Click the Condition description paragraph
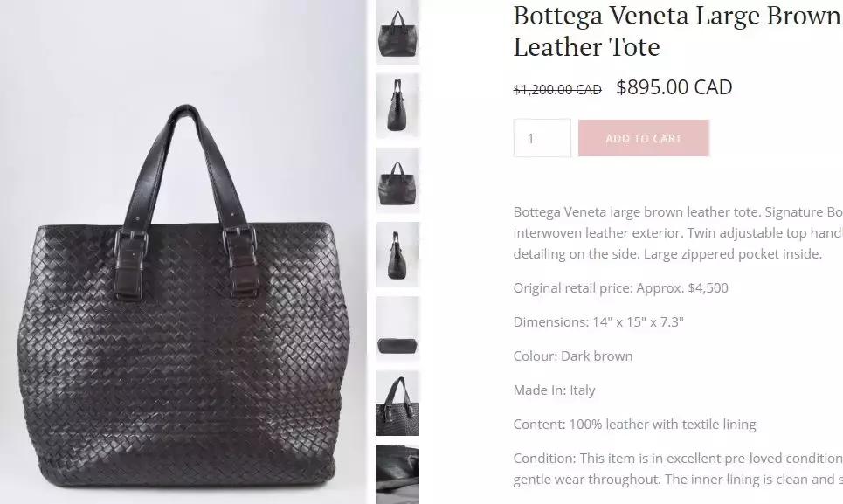843x504 pixels. point(678,468)
